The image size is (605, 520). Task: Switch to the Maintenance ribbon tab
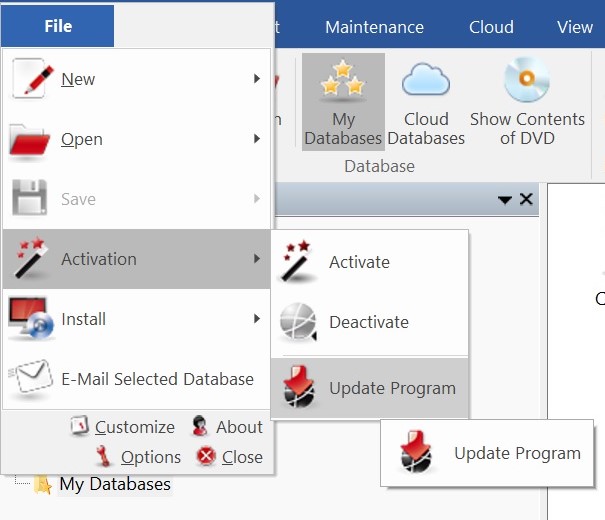[374, 27]
